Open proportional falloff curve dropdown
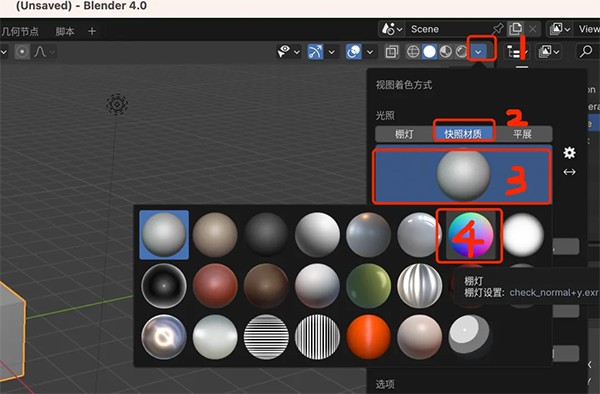The width and height of the screenshot is (600, 394). (44, 52)
